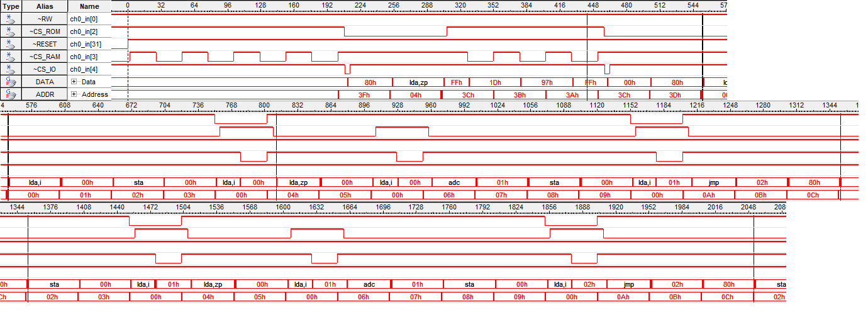
Task: Expand the Address bus group
Action: (74, 94)
